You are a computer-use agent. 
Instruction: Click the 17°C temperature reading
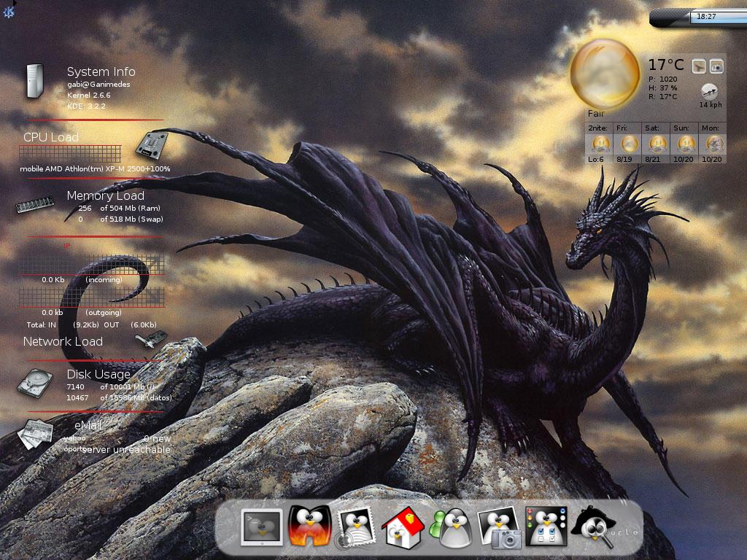click(x=666, y=65)
